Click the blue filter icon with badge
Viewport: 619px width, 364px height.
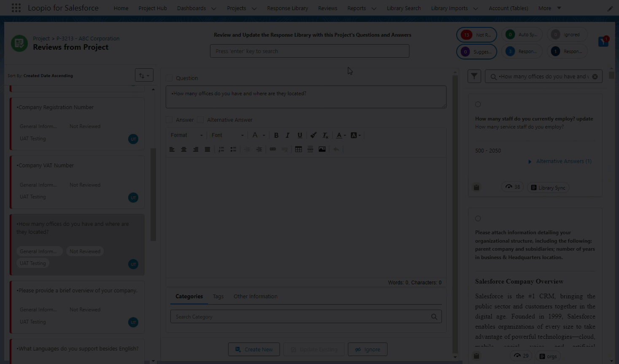tap(603, 41)
